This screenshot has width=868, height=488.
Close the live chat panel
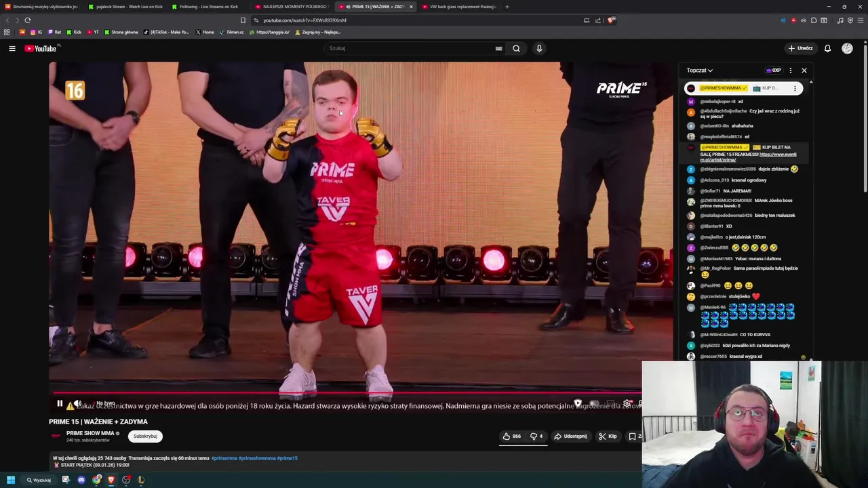pos(804,70)
